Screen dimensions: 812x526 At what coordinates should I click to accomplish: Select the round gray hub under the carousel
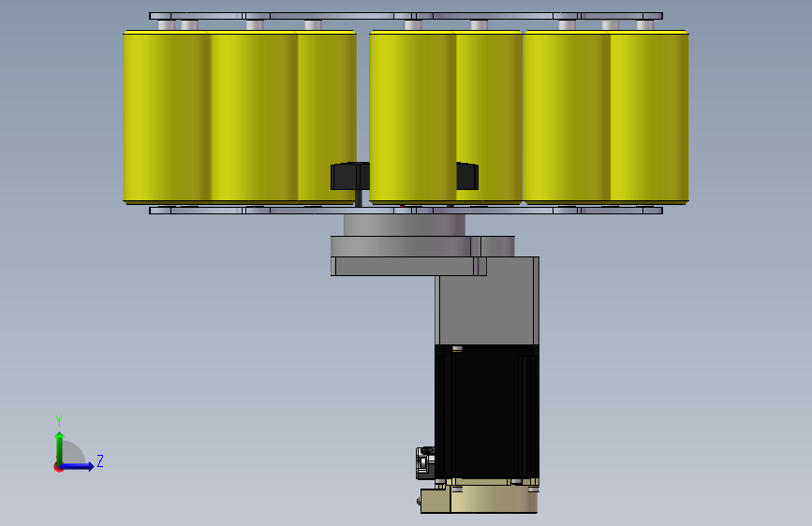pyautogui.click(x=404, y=226)
